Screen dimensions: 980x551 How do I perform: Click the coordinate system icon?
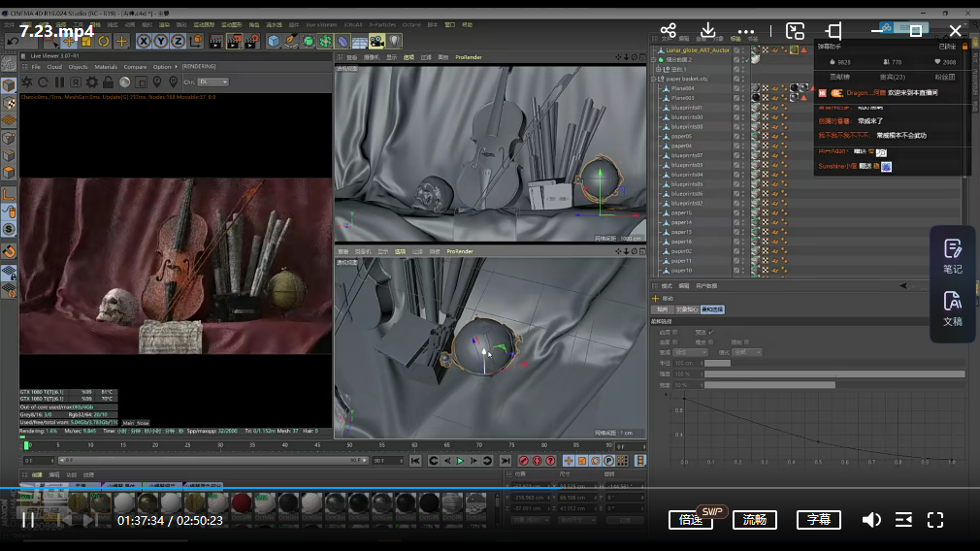pyautogui.click(x=196, y=42)
